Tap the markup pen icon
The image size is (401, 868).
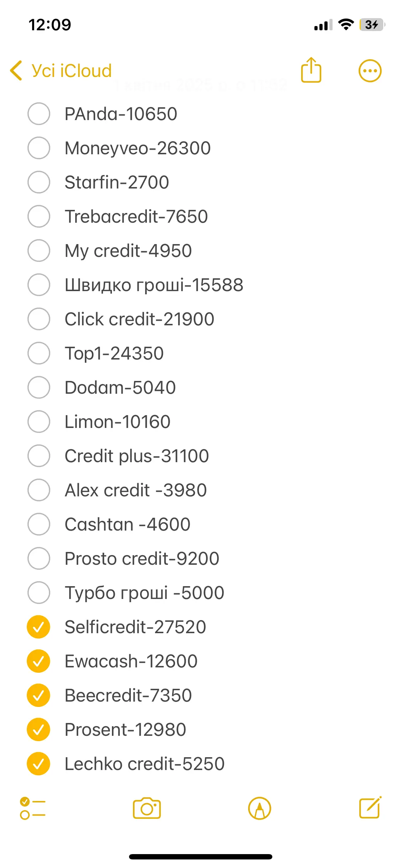point(259,808)
